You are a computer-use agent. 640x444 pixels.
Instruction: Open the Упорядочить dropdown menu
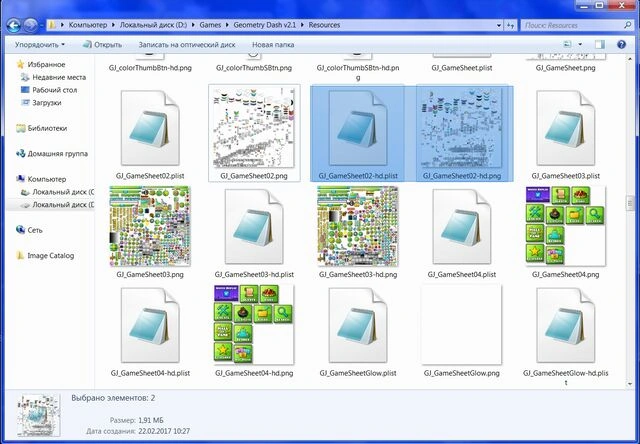pyautogui.click(x=40, y=44)
